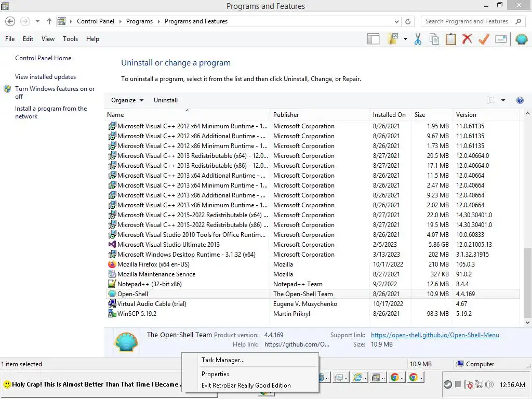Select WinSCP 5.19.2 in the list
The width and height of the screenshot is (532, 399).
(312, 314)
